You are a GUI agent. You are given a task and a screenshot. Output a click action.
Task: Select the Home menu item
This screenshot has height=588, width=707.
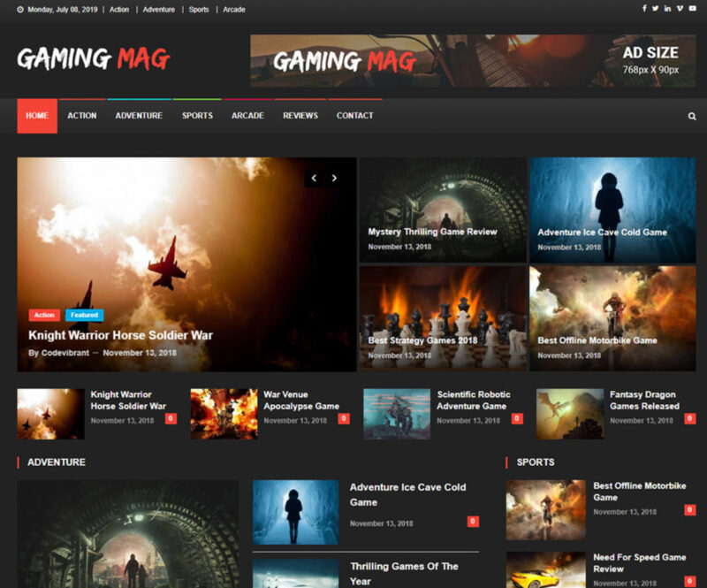[37, 116]
